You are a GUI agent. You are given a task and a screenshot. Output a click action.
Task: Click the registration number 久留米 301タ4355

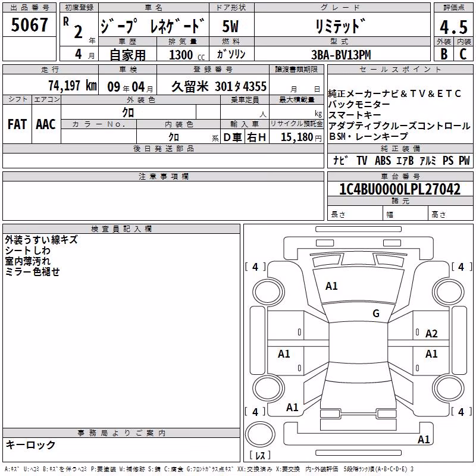pyautogui.click(x=219, y=86)
